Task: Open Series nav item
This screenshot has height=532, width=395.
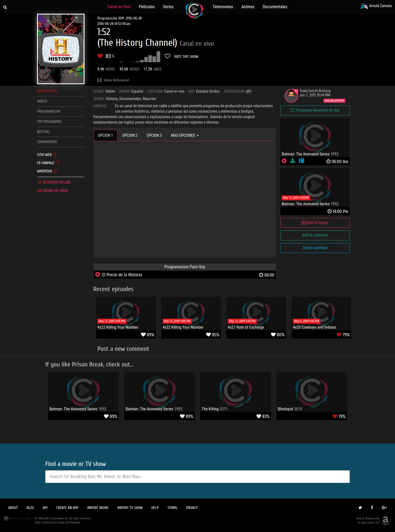Action: click(x=168, y=7)
